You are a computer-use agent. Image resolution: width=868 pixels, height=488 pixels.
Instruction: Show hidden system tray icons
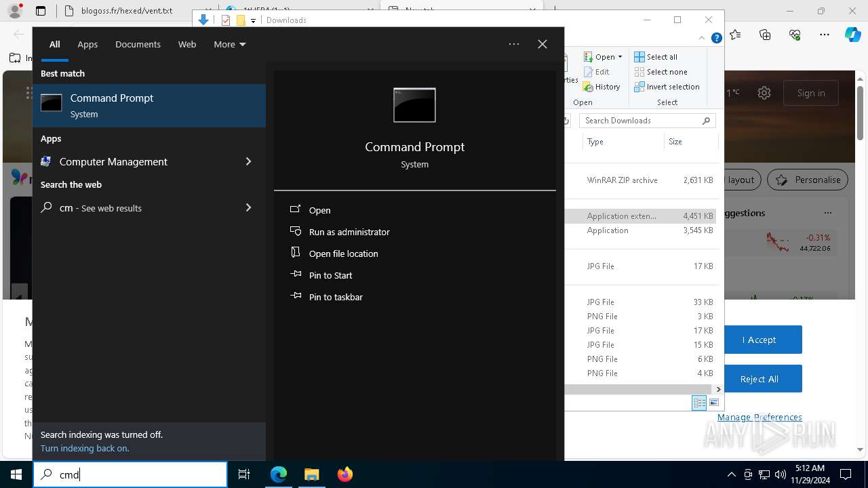pos(731,474)
